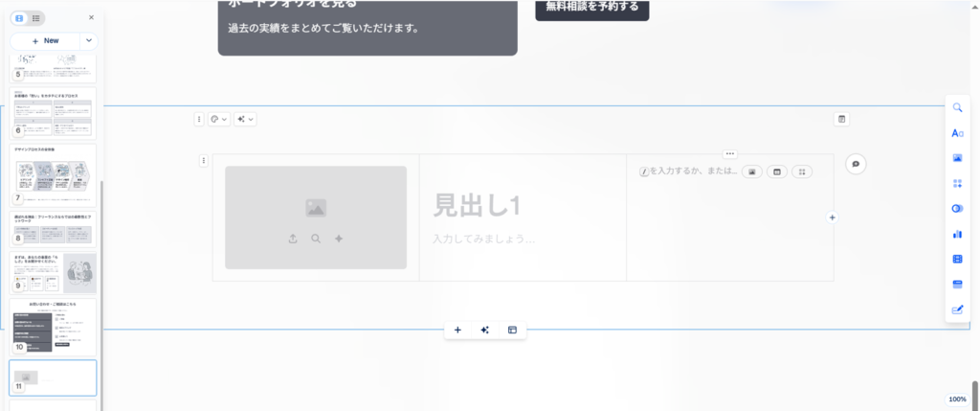Open the text formatting (Aa) panel
The height and width of the screenshot is (411, 980).
point(957,132)
